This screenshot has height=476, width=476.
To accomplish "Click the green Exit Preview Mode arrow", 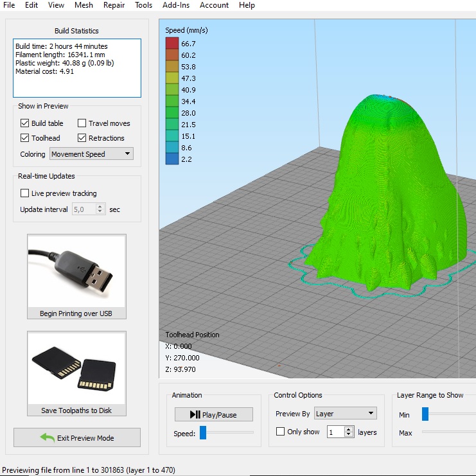I will 47,437.
